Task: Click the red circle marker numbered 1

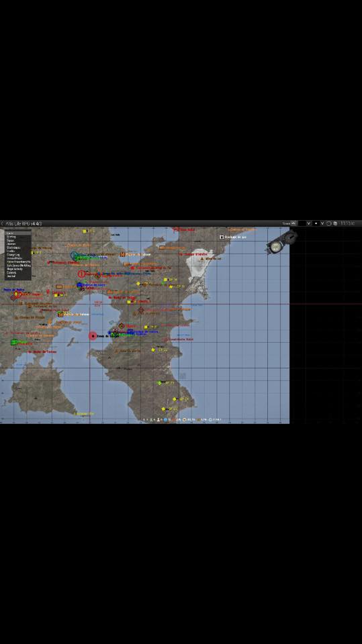Action: coord(81,274)
